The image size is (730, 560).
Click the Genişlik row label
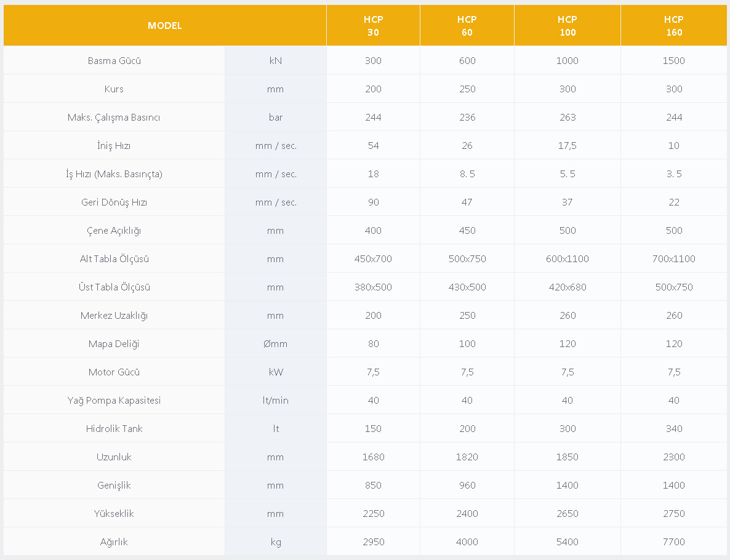pos(114,486)
